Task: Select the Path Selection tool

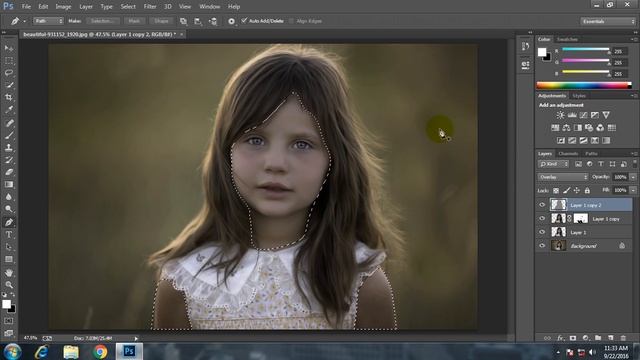Action: pyautogui.click(x=9, y=247)
